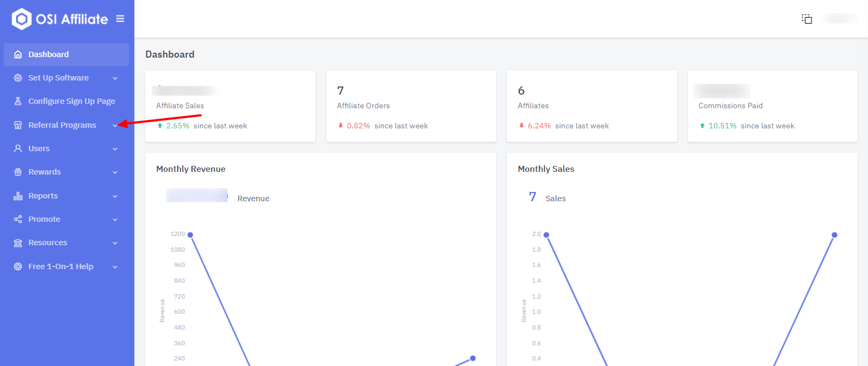Click the Promote share icon
The image size is (868, 366).
tap(18, 219)
